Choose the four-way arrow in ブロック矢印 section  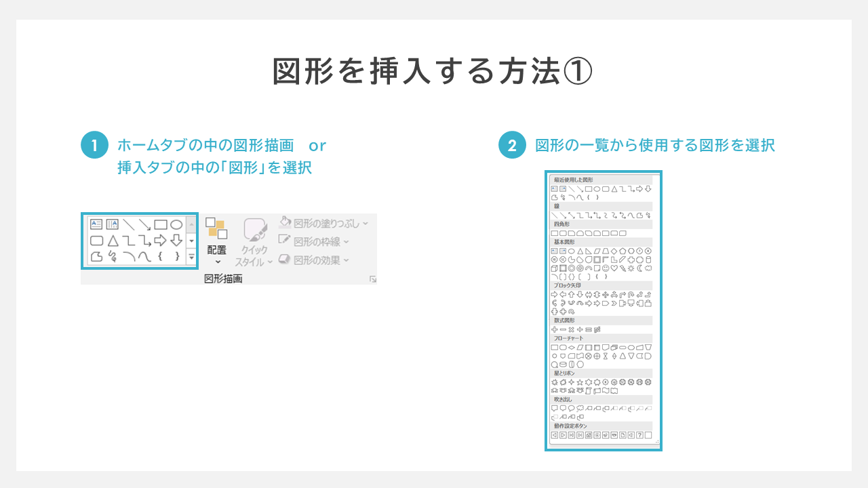[606, 295]
